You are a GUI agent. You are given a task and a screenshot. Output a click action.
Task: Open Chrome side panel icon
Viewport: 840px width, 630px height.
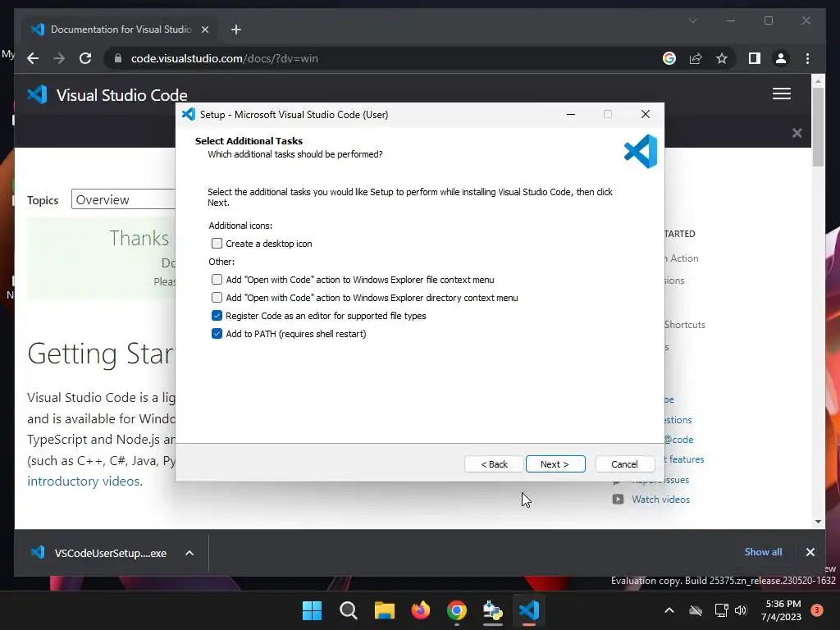(755, 58)
